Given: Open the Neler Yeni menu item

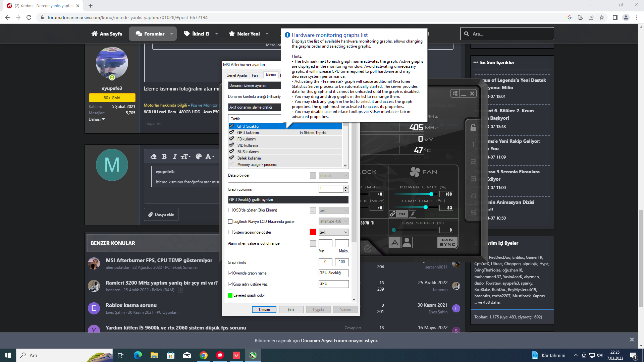Looking at the screenshot, I should (x=244, y=34).
